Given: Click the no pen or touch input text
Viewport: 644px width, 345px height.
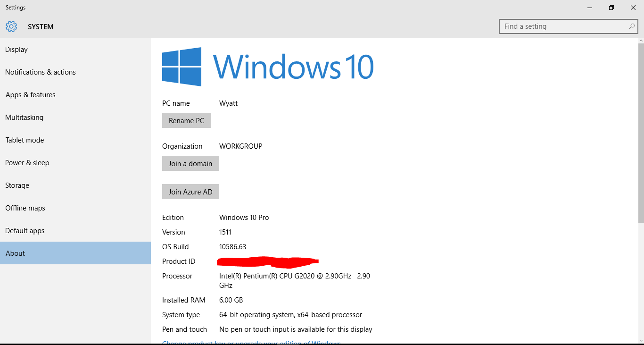Looking at the screenshot, I should pos(296,329).
